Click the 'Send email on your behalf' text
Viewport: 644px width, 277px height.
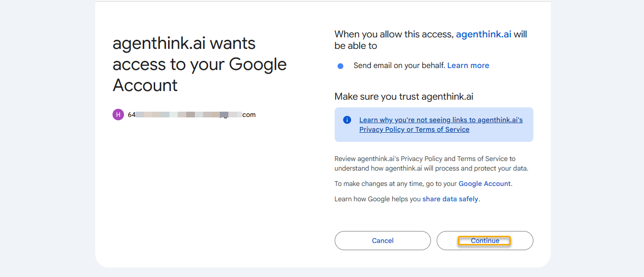point(399,66)
